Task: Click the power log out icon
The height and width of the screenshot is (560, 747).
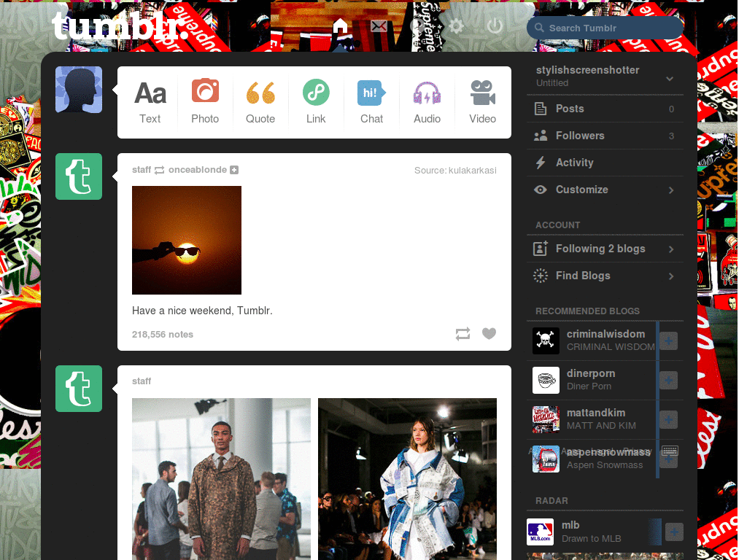Action: tap(495, 26)
